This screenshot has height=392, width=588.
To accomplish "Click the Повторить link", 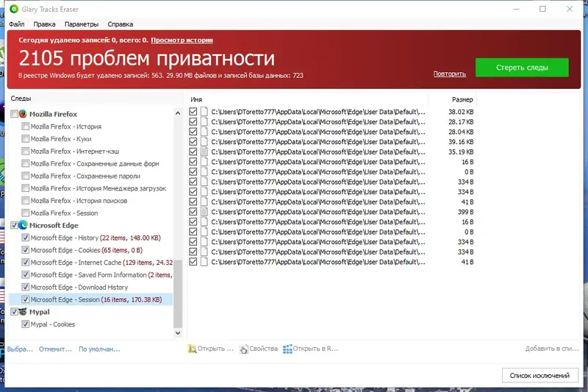I will (450, 74).
